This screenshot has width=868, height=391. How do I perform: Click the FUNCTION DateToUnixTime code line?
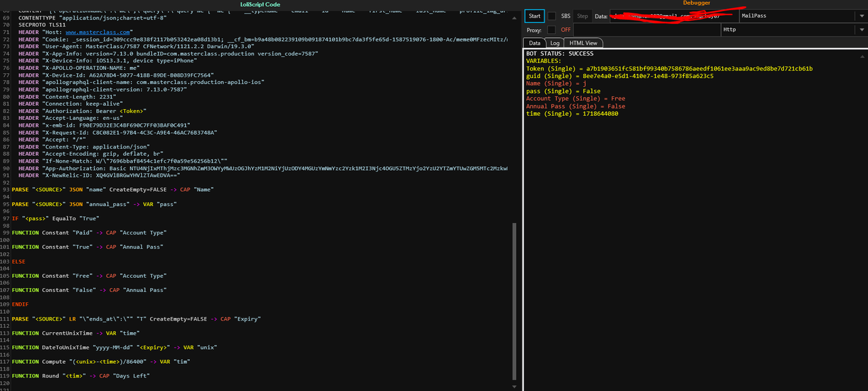point(115,347)
